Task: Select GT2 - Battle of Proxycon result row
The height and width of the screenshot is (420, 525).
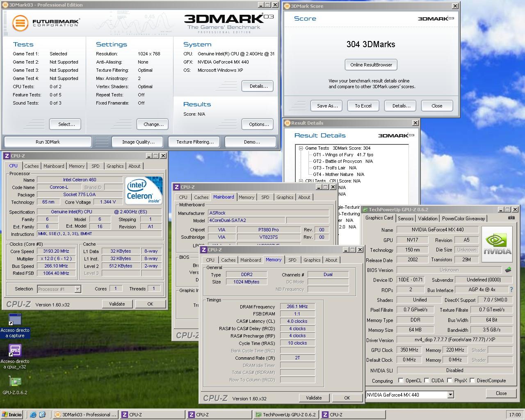Action: pyautogui.click(x=342, y=161)
